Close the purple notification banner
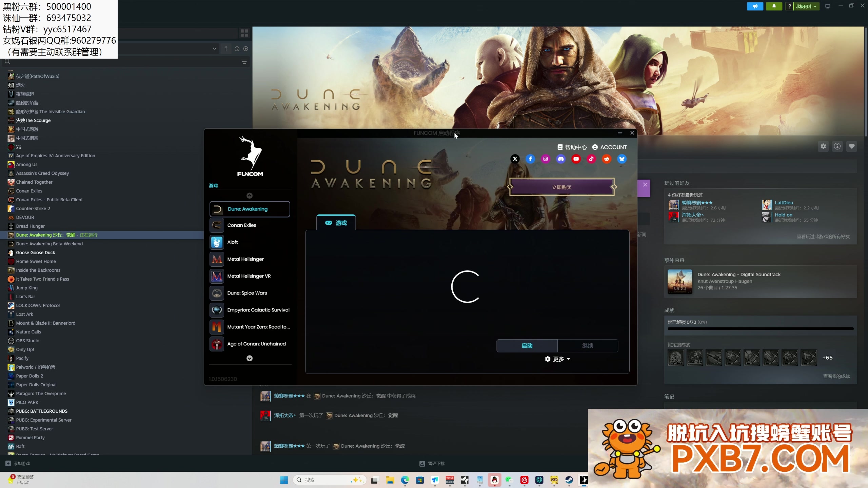Viewport: 868px width, 488px height. [645, 185]
